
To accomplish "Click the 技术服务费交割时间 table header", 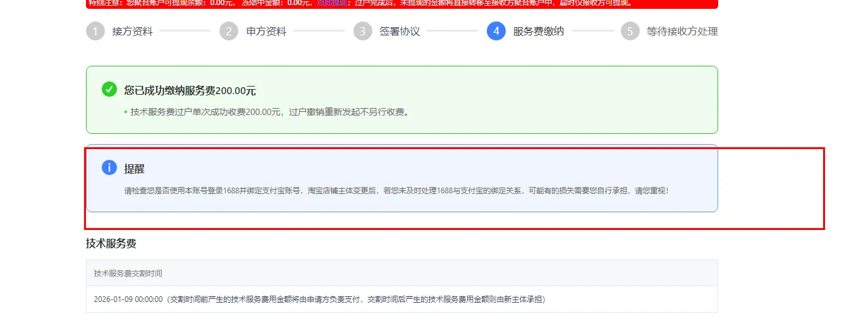I will coord(402,273).
